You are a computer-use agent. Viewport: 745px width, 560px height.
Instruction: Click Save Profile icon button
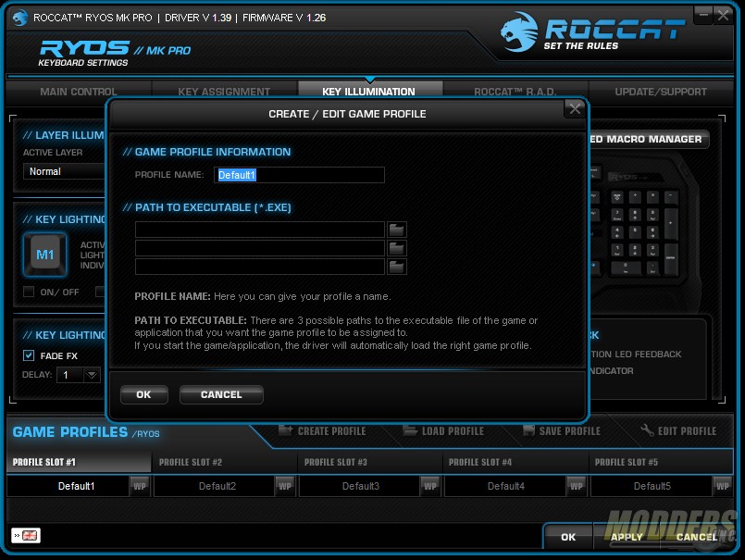coord(562,430)
